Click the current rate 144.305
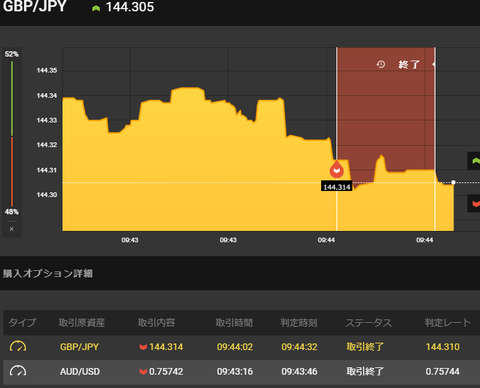Image resolution: width=480 pixels, height=388 pixels. point(130,7)
